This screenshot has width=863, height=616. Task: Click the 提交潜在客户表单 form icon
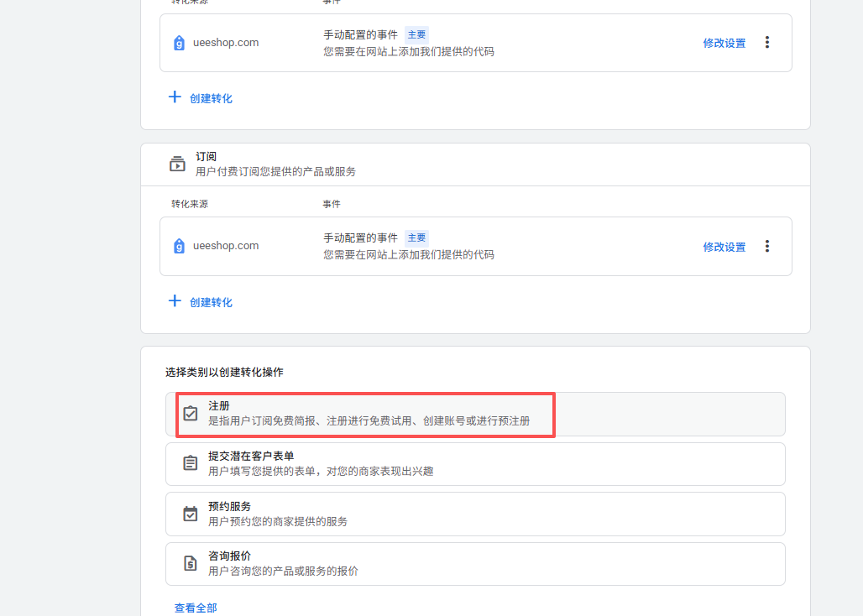click(191, 463)
